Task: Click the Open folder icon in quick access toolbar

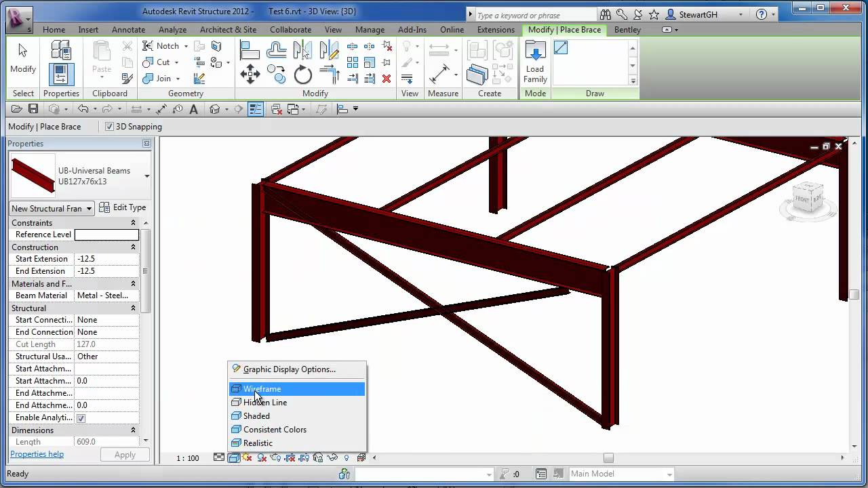Action: (x=16, y=109)
